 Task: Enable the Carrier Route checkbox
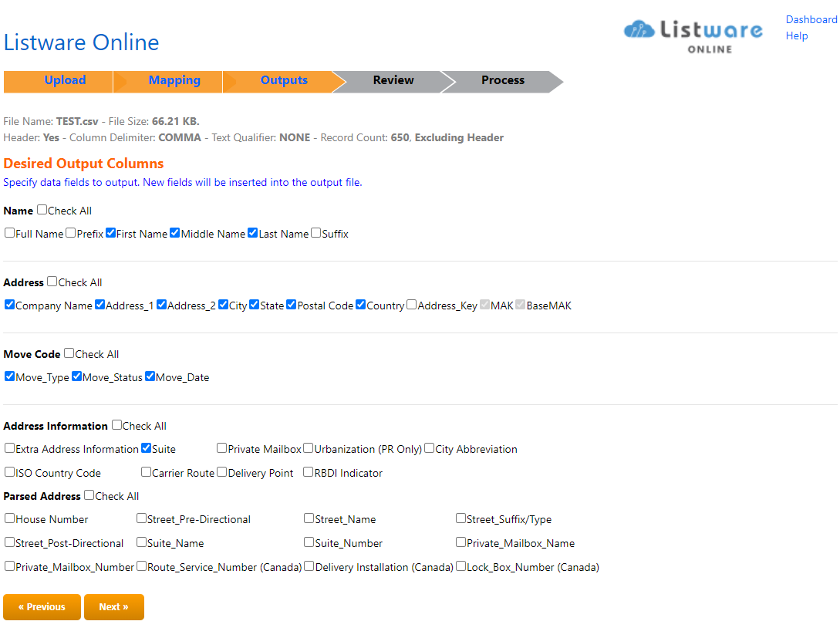[147, 472]
